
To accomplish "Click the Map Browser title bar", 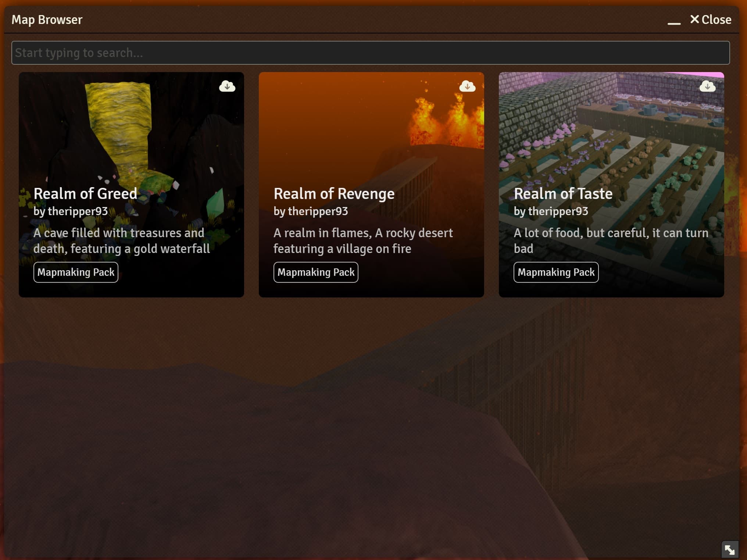I will 331,19.
